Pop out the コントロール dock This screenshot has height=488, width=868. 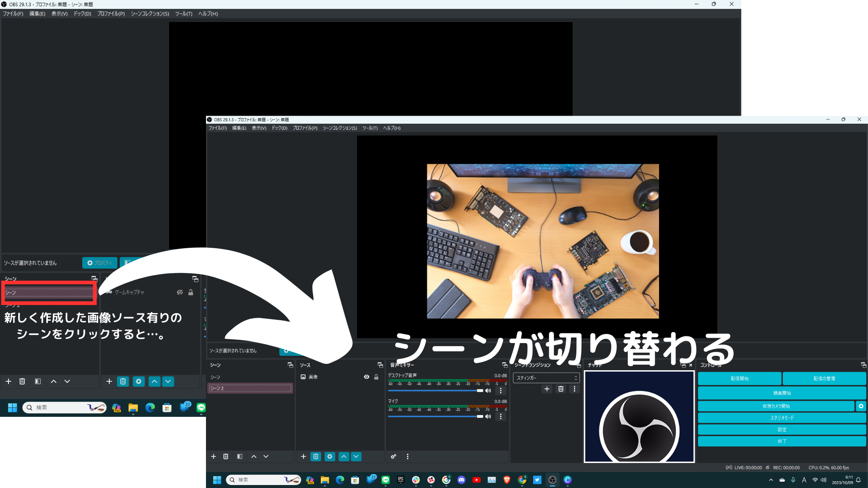(863, 365)
